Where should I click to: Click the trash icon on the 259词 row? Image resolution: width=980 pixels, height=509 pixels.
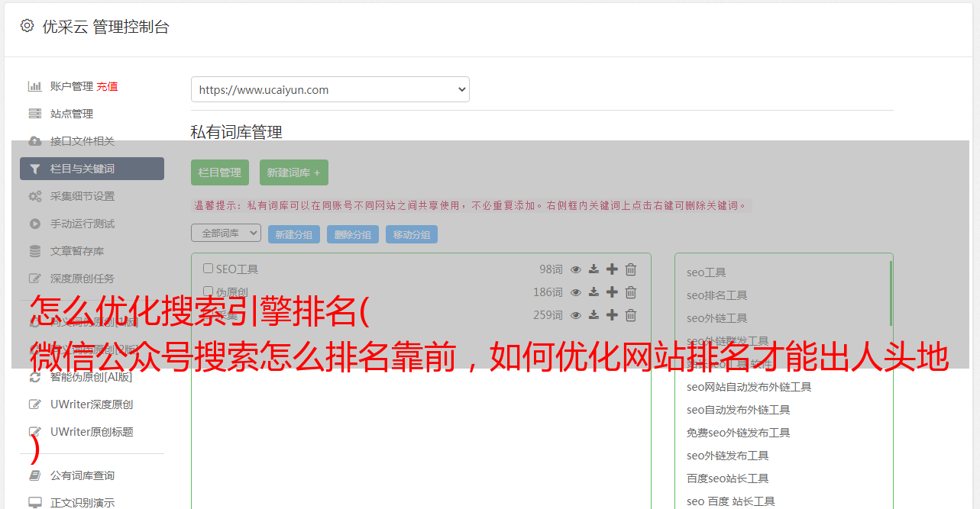(x=631, y=315)
